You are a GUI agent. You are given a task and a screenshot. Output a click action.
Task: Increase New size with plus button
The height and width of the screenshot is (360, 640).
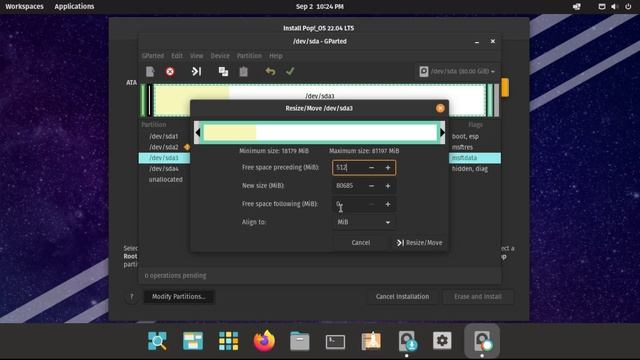tap(388, 186)
